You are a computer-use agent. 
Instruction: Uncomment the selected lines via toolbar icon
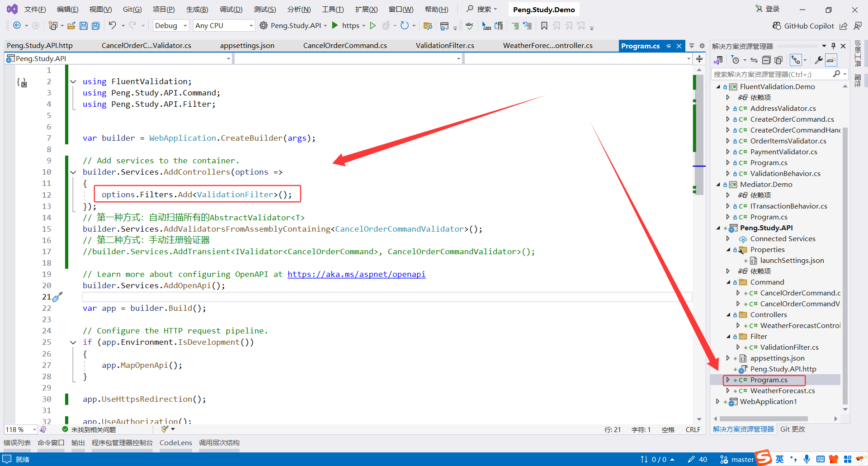[528, 26]
